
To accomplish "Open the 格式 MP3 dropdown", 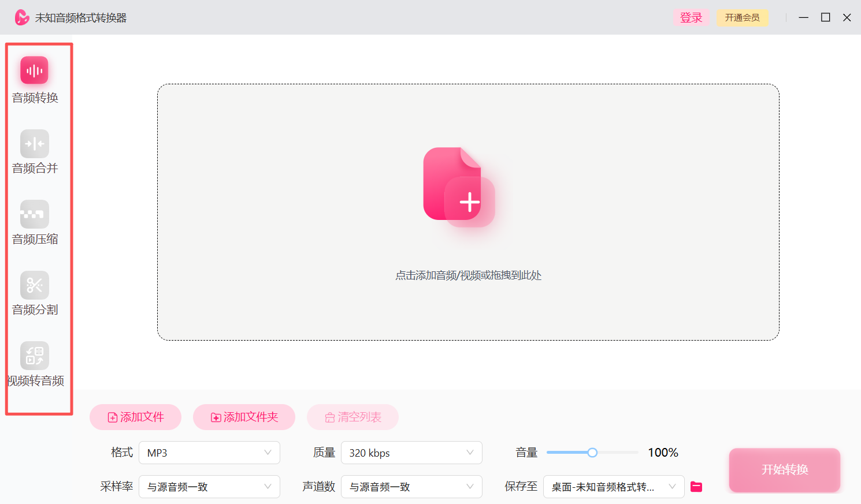I will (209, 453).
